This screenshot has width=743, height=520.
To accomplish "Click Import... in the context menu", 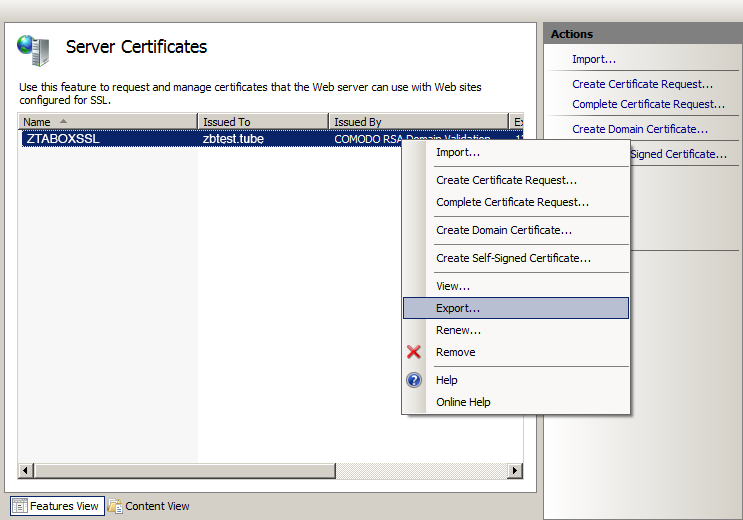I will [458, 152].
